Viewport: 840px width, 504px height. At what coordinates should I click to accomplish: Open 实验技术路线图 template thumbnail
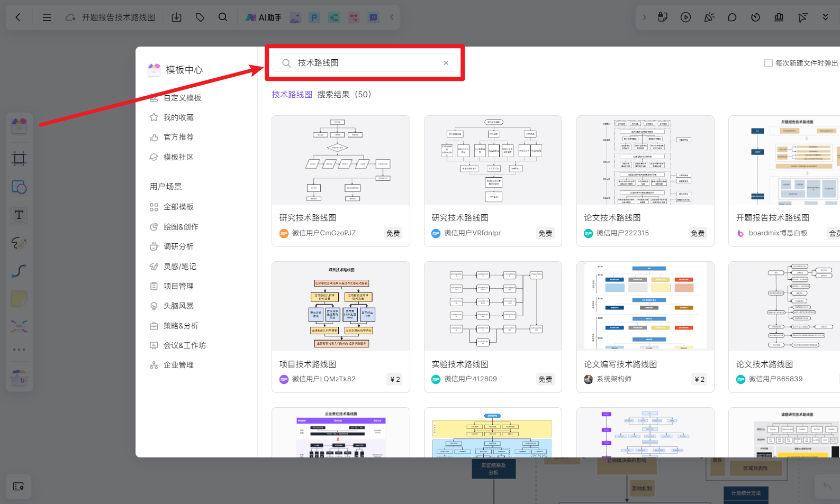(493, 306)
